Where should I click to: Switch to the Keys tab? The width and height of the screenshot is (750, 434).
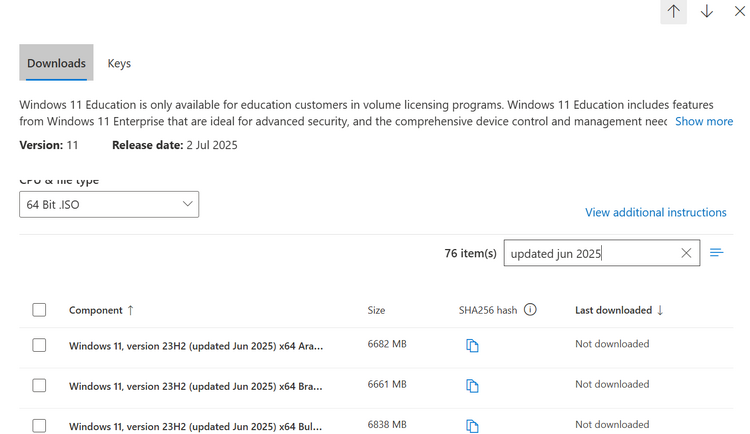click(119, 63)
